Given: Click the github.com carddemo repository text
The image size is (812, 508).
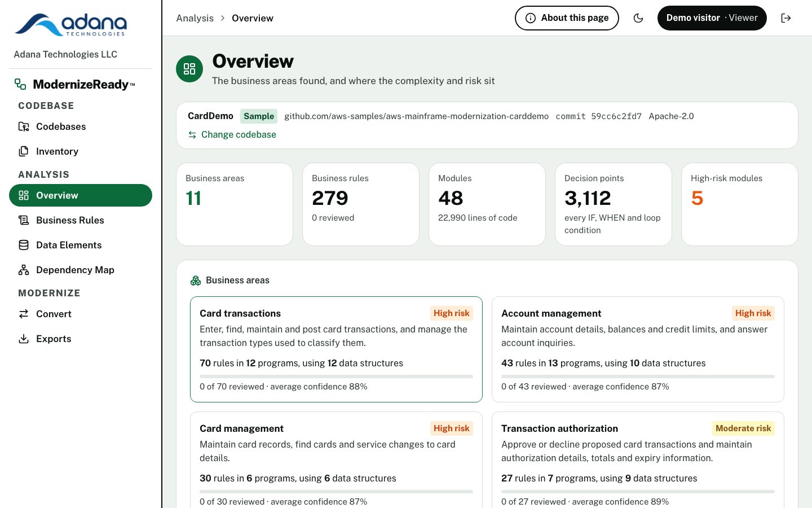Looking at the screenshot, I should [x=416, y=116].
